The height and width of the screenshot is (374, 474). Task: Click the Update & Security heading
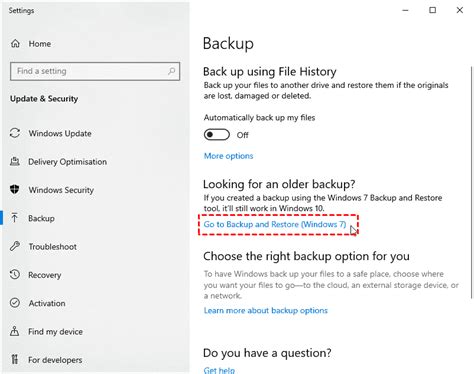(44, 99)
